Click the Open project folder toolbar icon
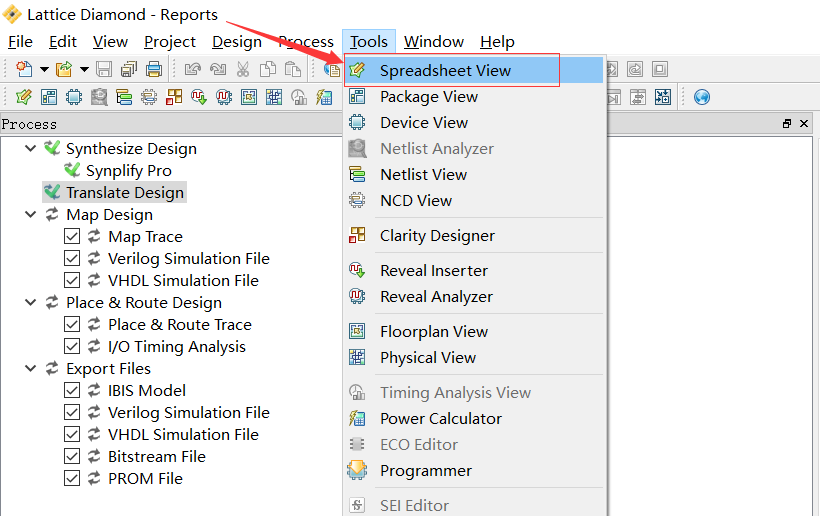The height and width of the screenshot is (516, 820). point(64,69)
